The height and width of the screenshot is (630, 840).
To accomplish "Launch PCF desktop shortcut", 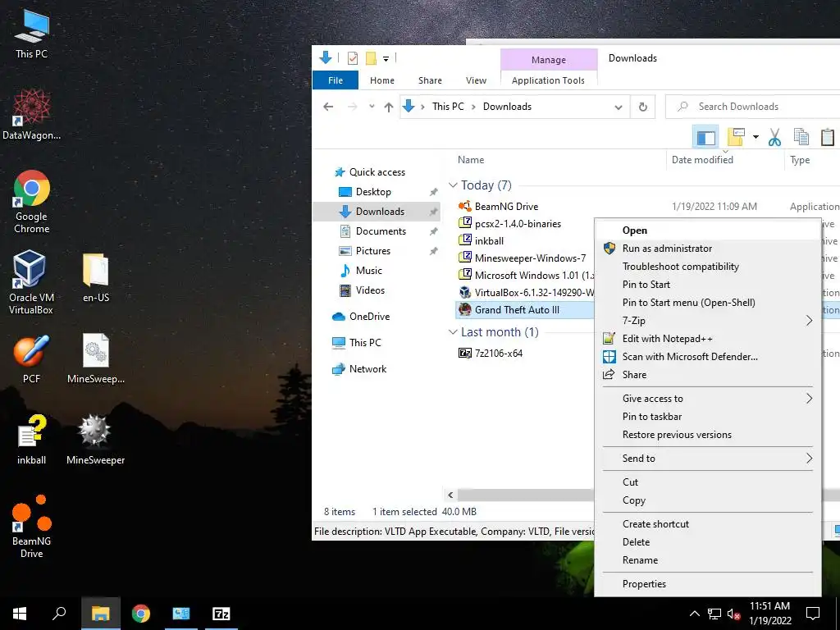I will tap(32, 359).
